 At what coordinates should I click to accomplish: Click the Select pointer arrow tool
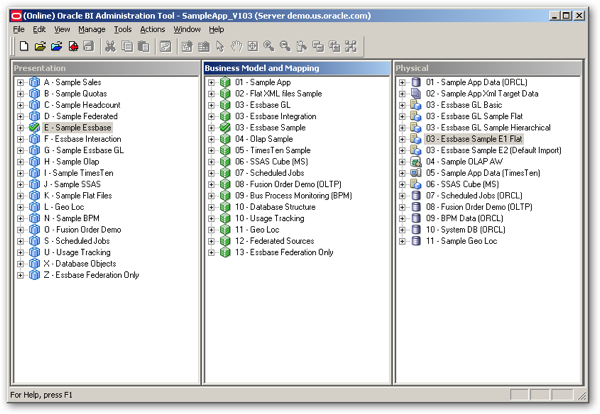coord(220,46)
